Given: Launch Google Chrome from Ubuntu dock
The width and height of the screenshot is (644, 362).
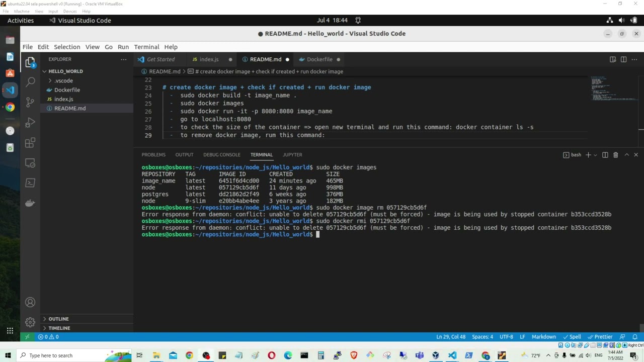Looking at the screenshot, I should 10,107.
